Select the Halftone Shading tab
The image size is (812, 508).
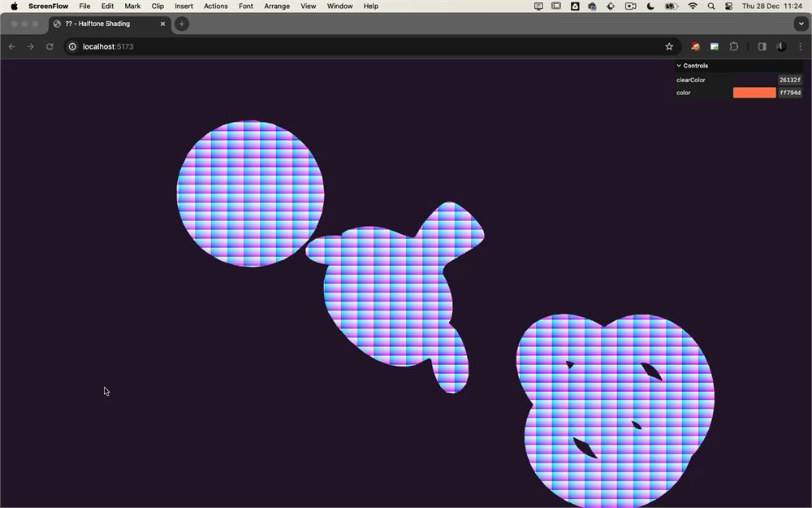click(x=110, y=24)
